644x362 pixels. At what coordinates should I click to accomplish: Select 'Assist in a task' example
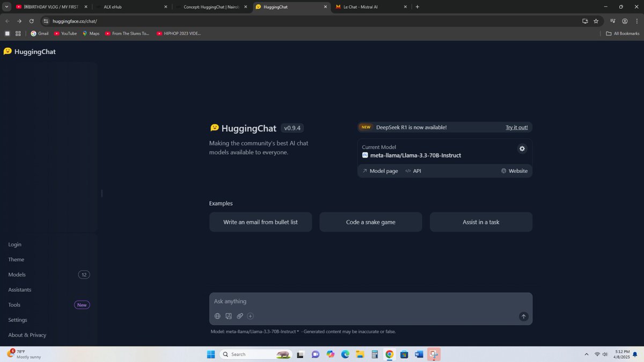tap(481, 222)
